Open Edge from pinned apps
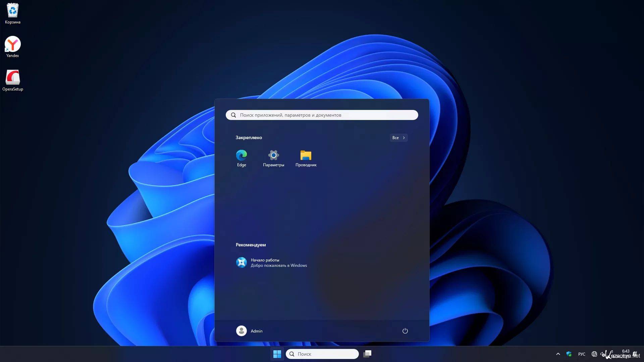This screenshot has width=644, height=362. (x=241, y=158)
